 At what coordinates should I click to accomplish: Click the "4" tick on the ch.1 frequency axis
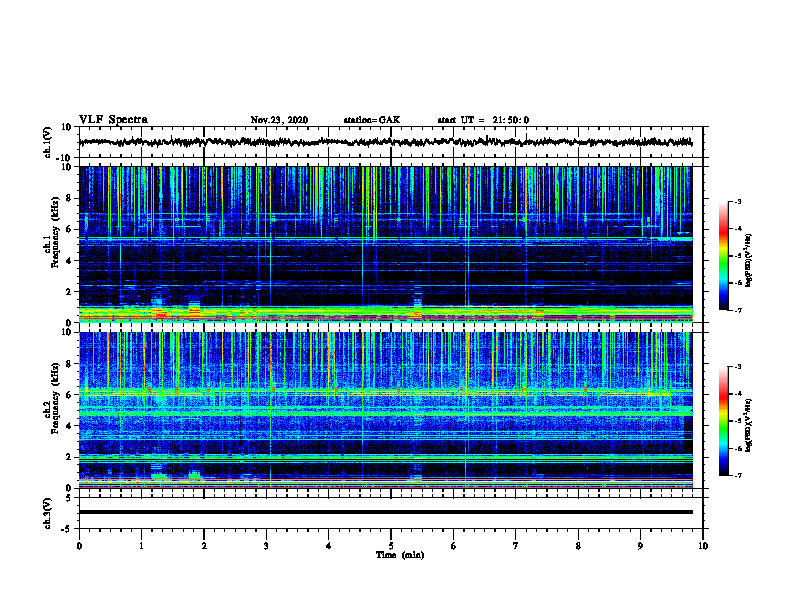(69, 261)
